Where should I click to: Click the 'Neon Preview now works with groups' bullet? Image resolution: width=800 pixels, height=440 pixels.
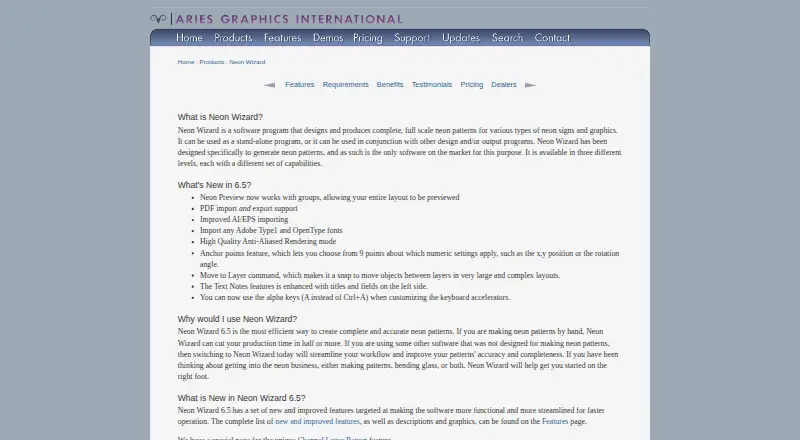(330, 198)
